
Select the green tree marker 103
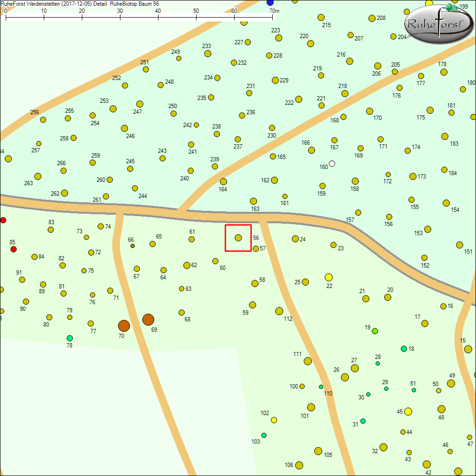click(x=264, y=435)
